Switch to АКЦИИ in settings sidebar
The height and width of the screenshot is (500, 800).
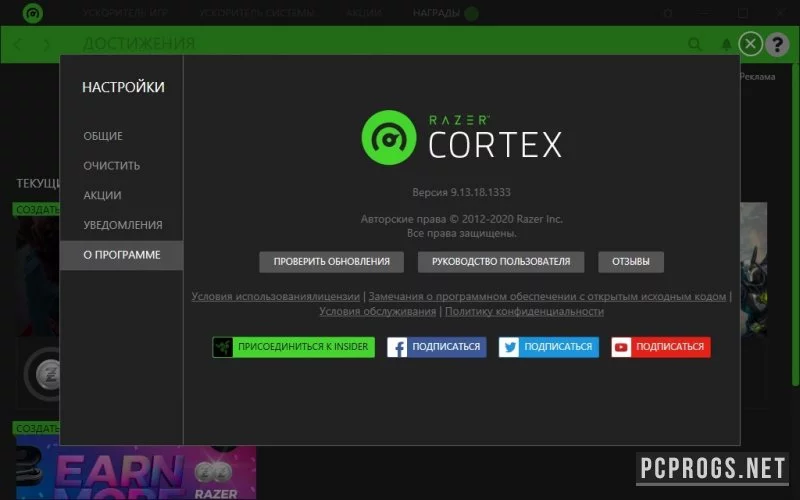[103, 195]
